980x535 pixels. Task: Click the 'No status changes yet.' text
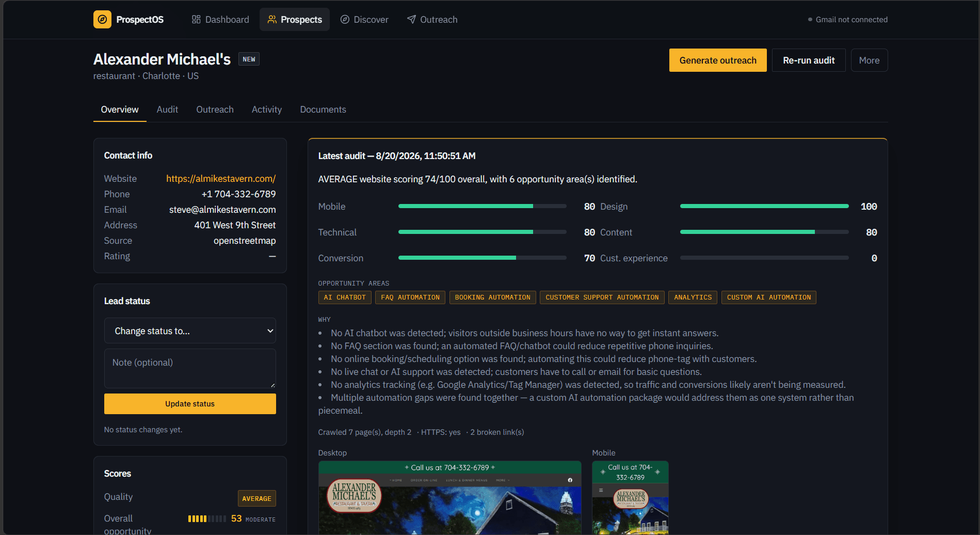[x=143, y=430]
